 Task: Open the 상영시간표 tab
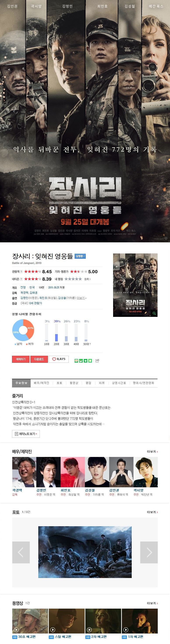tap(119, 383)
